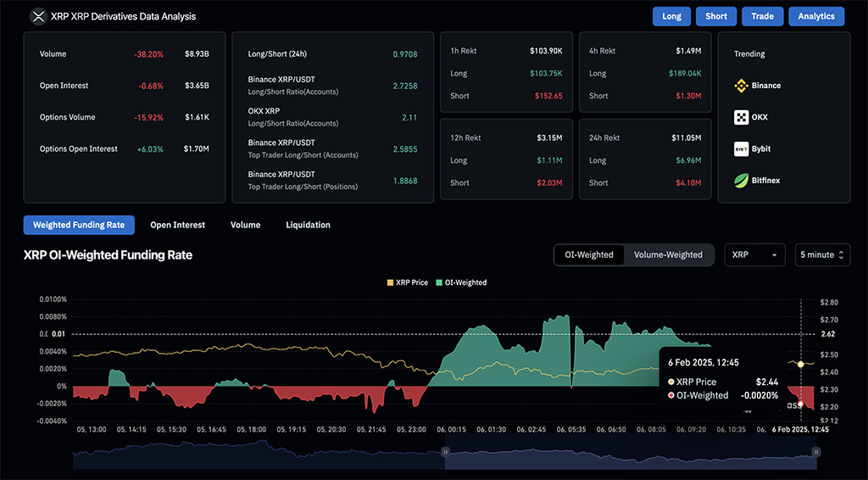Click the tooltip date 6 Feb 2025, 12:45

tap(703, 363)
